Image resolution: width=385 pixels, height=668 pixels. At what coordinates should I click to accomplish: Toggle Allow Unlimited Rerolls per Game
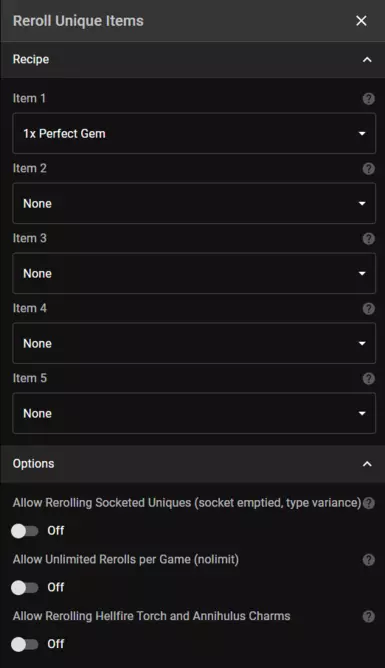25,587
